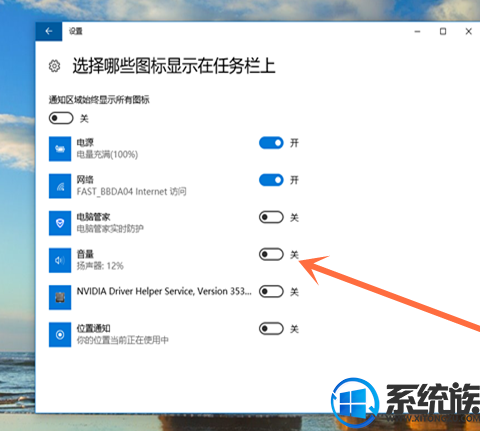
Task: Go back using the Settings back arrow
Action: tap(49, 31)
